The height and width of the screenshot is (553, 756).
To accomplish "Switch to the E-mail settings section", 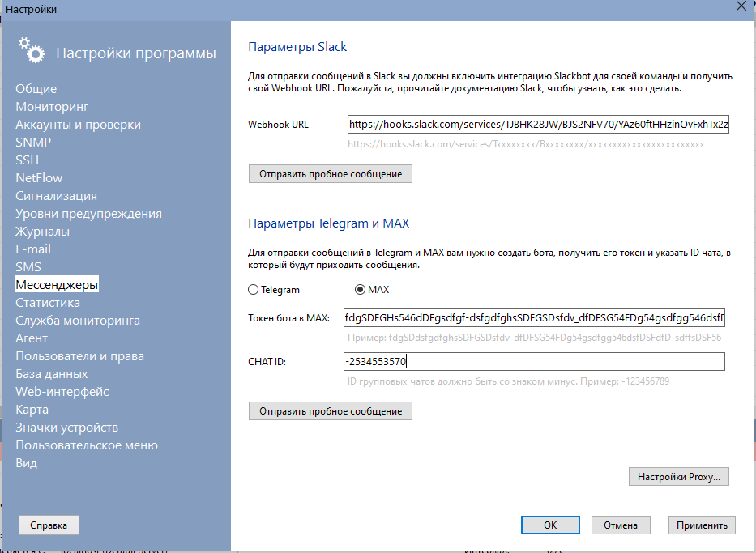I will [33, 249].
